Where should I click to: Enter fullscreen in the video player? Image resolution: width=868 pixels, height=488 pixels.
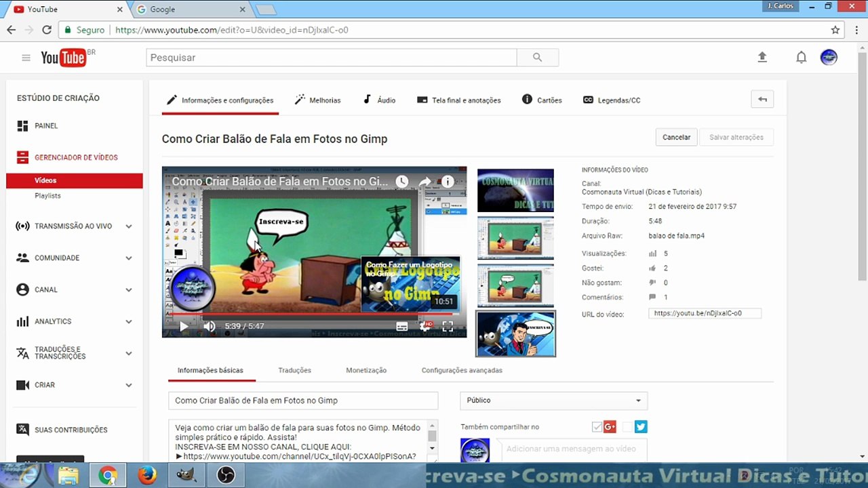(448, 326)
